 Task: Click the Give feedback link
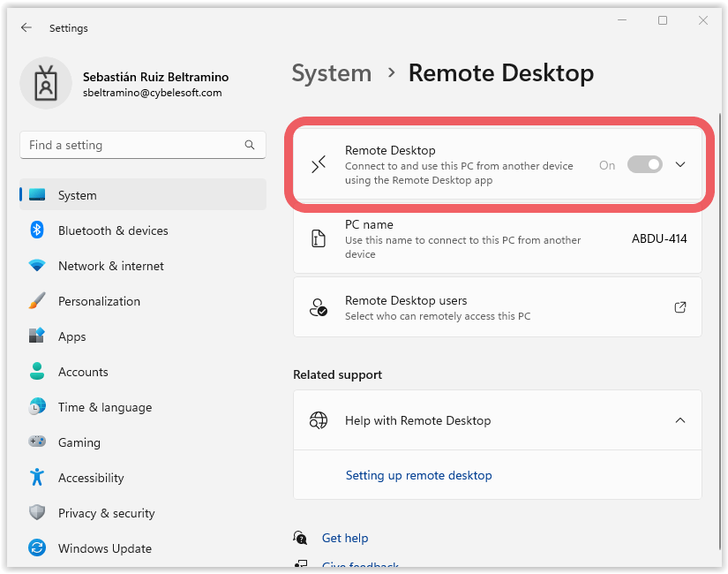[361, 566]
